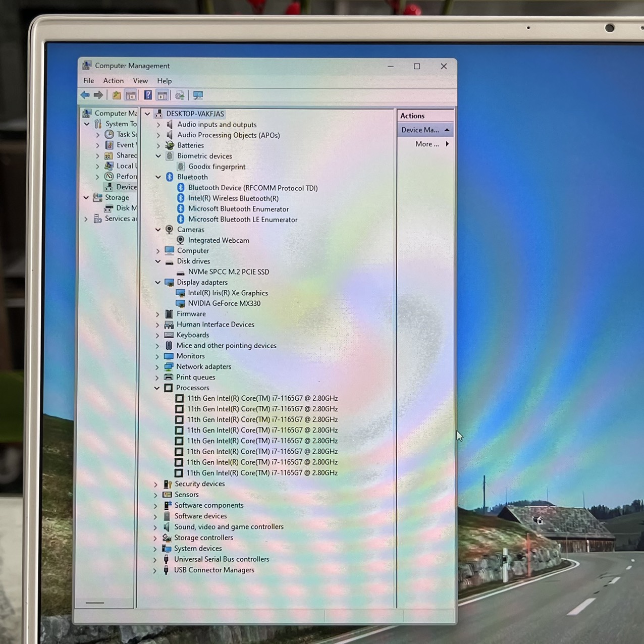
Task: Expand Audio inputs and outputs
Action: (x=158, y=125)
